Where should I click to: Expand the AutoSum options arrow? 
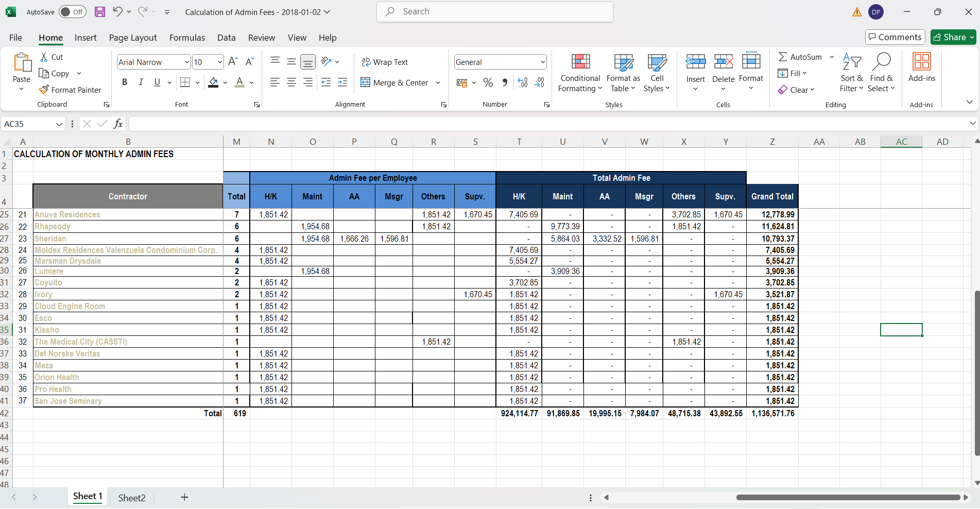[832, 57]
